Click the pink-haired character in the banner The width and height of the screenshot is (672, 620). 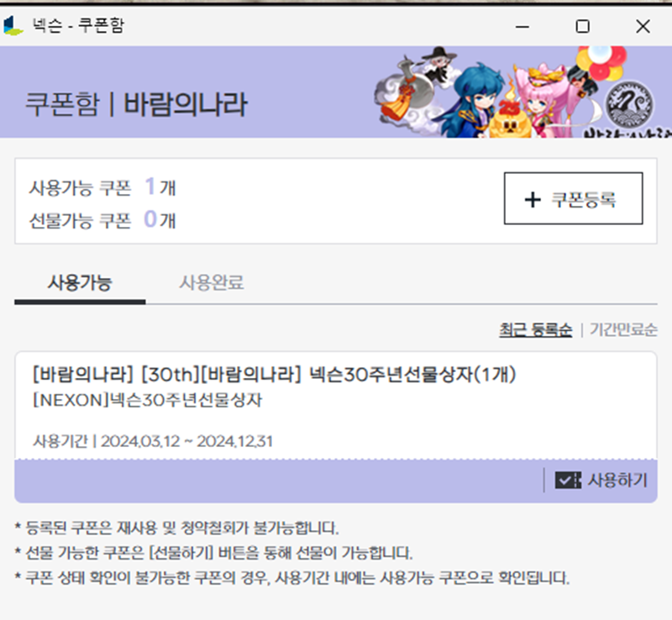click(543, 98)
